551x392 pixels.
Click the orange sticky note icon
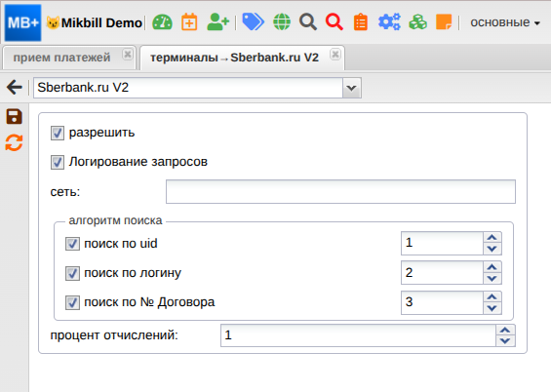444,22
